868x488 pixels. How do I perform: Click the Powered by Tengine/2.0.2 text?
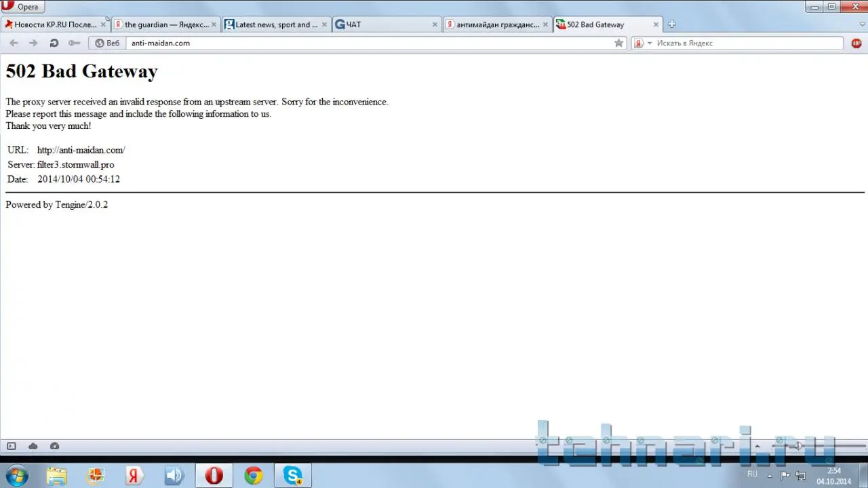56,204
